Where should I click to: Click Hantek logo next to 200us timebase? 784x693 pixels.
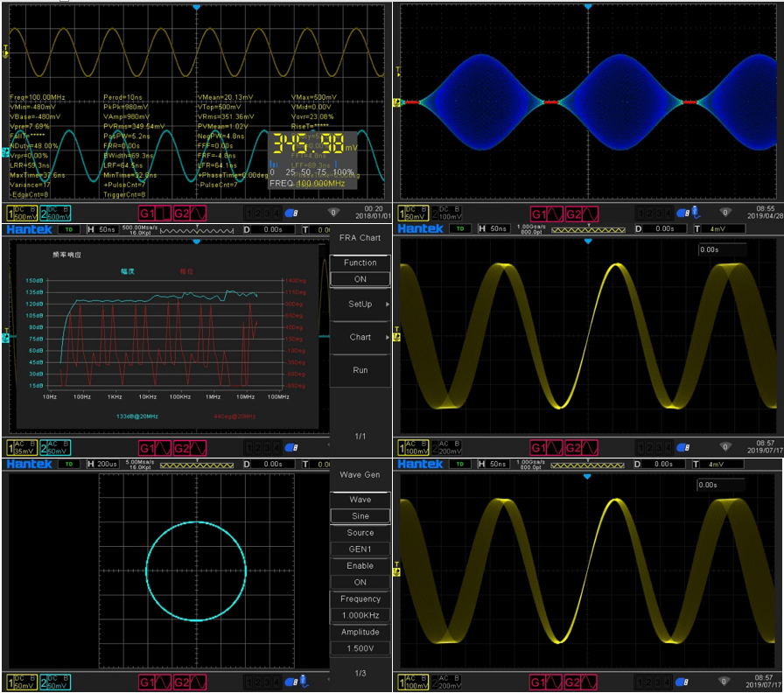pos(30,464)
